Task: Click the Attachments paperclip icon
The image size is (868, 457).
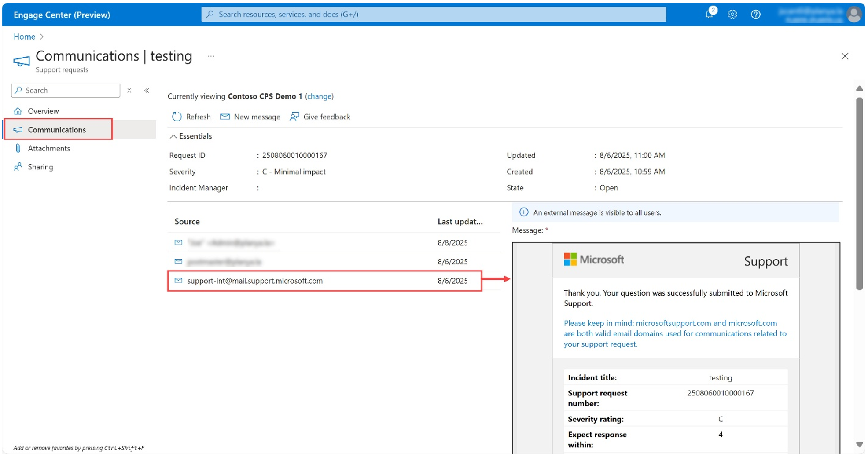Action: (x=18, y=148)
